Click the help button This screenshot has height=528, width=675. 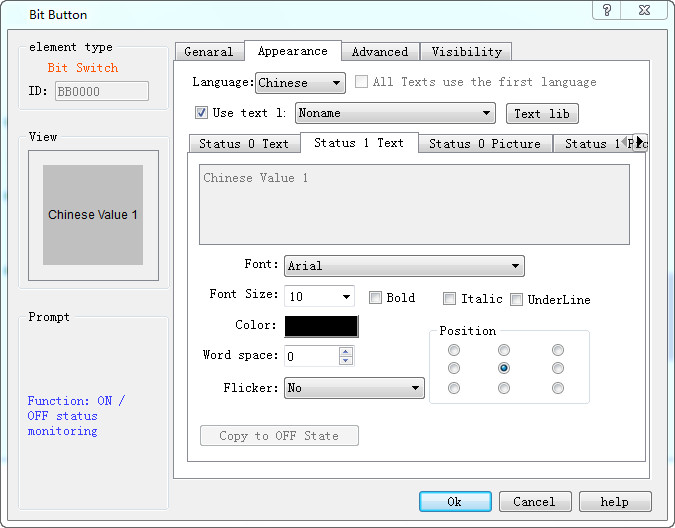615,502
